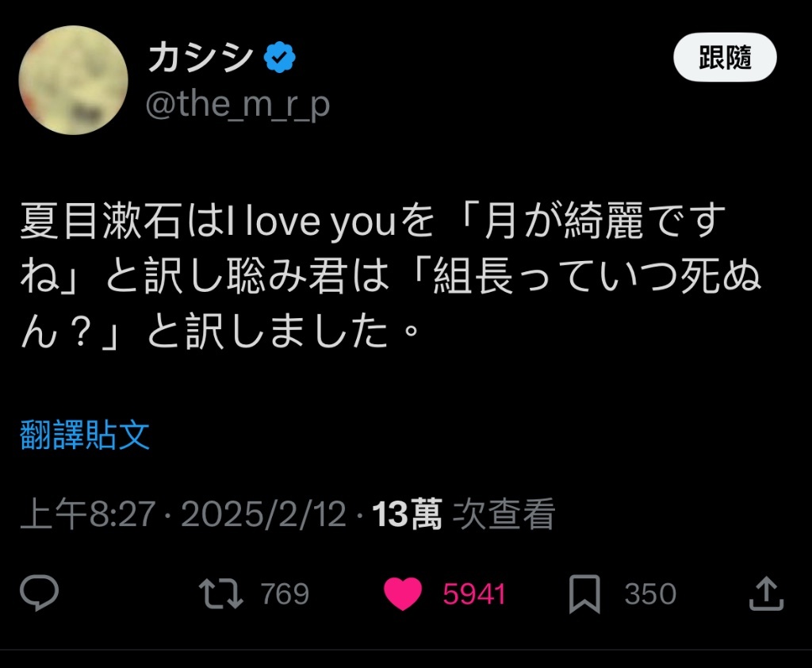This screenshot has width=812, height=668.
Task: Select tweet text line starting 夏目漱石
Action: [x=373, y=221]
